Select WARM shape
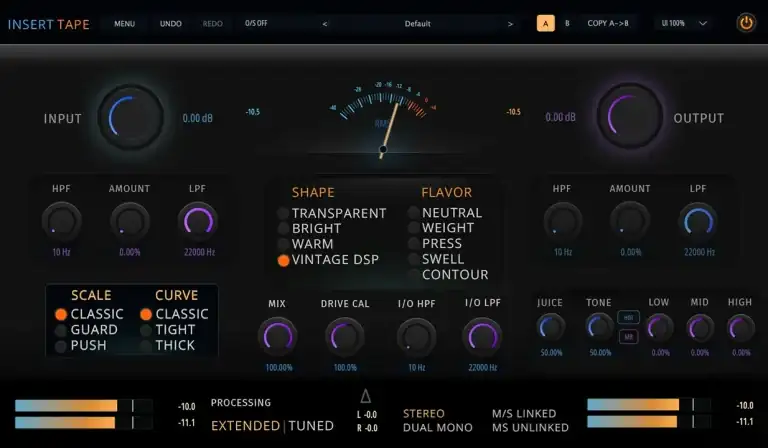Image resolution: width=768 pixels, height=448 pixels. pyautogui.click(x=306, y=244)
